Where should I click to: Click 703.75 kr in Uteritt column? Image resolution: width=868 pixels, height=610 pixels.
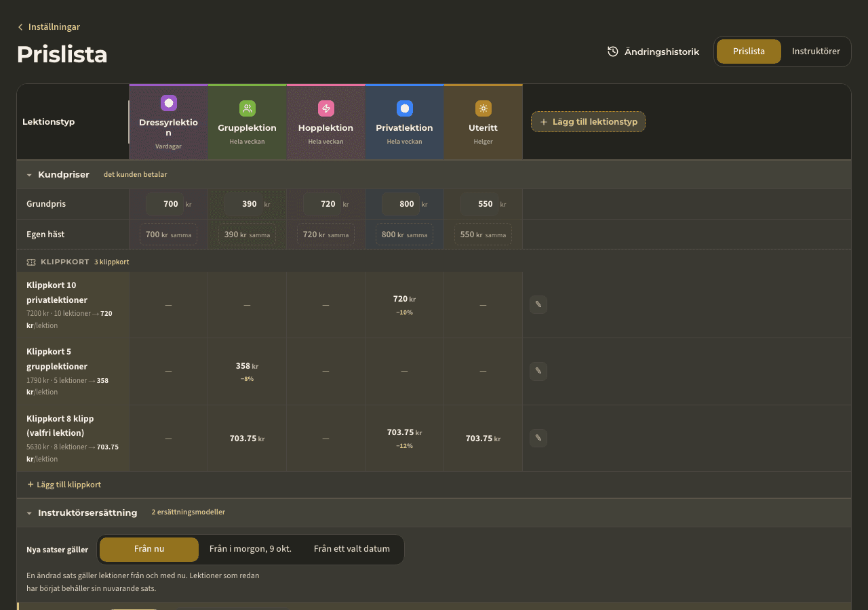484,439
